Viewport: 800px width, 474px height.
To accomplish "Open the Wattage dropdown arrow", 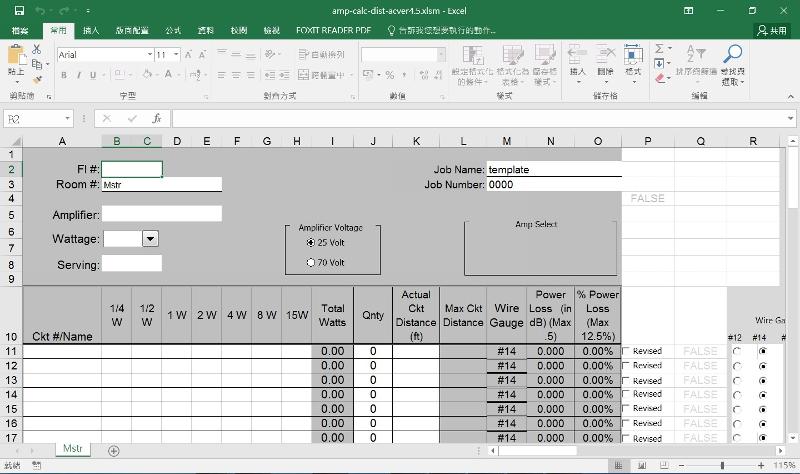I will pos(151,239).
